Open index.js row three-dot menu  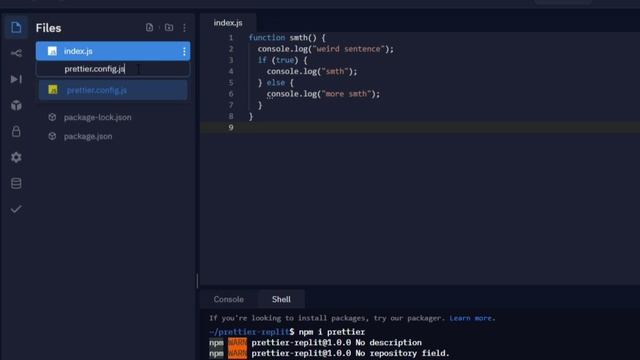click(184, 51)
